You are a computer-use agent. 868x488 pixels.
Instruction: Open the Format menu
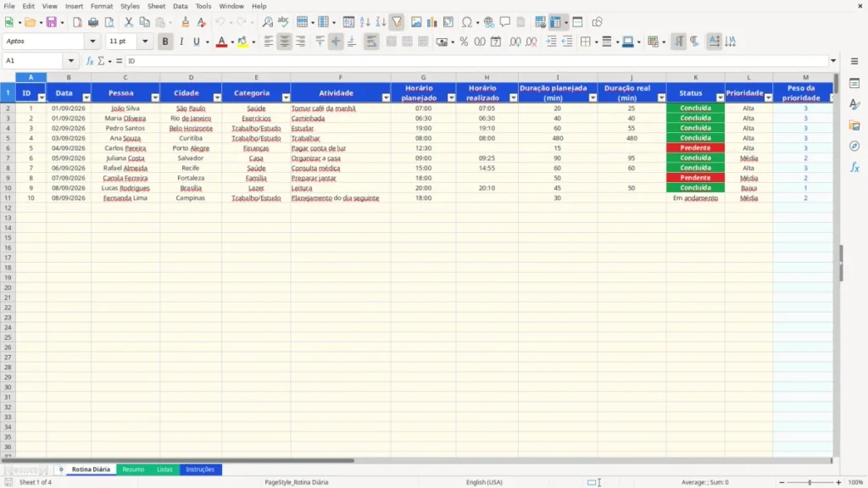[102, 6]
